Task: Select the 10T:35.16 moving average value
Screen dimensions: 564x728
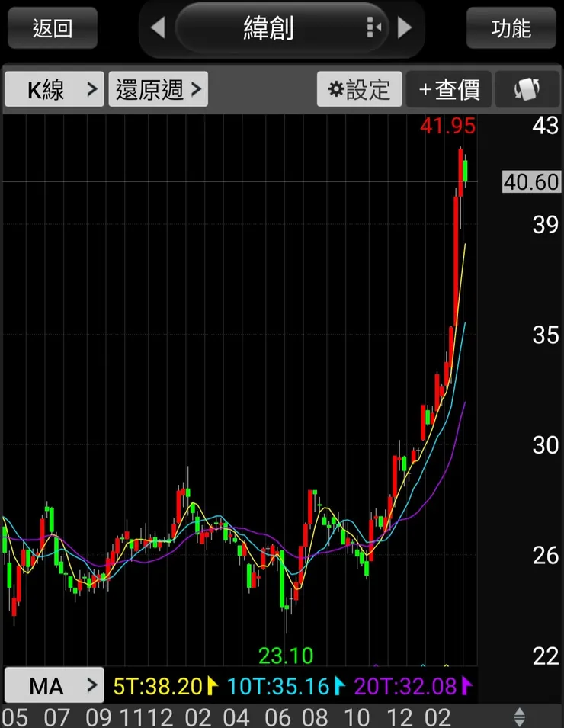Action: point(277,686)
